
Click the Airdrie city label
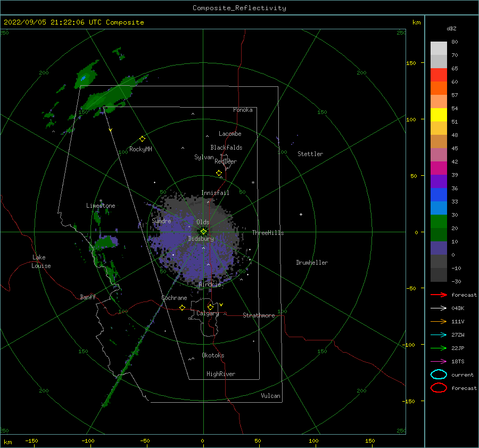pos(210,284)
